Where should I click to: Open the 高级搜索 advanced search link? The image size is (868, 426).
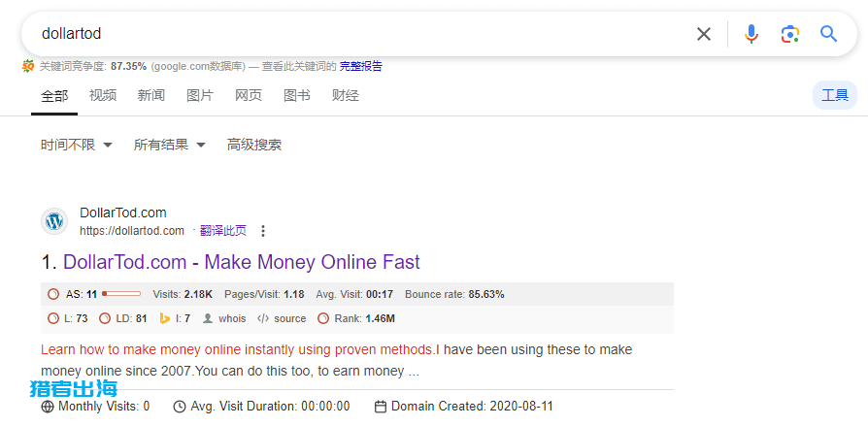[x=254, y=145]
